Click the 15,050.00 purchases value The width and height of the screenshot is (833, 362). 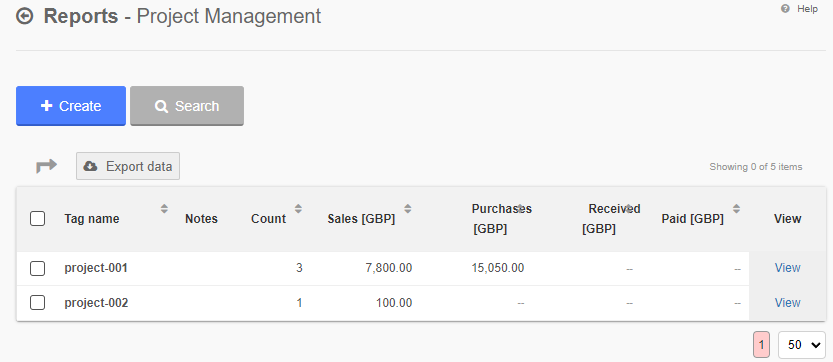point(498,268)
